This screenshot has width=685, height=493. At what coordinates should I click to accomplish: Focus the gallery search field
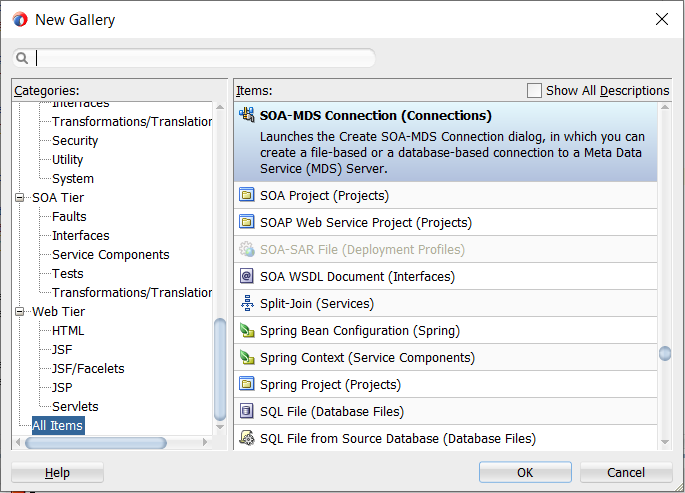[x=205, y=58]
